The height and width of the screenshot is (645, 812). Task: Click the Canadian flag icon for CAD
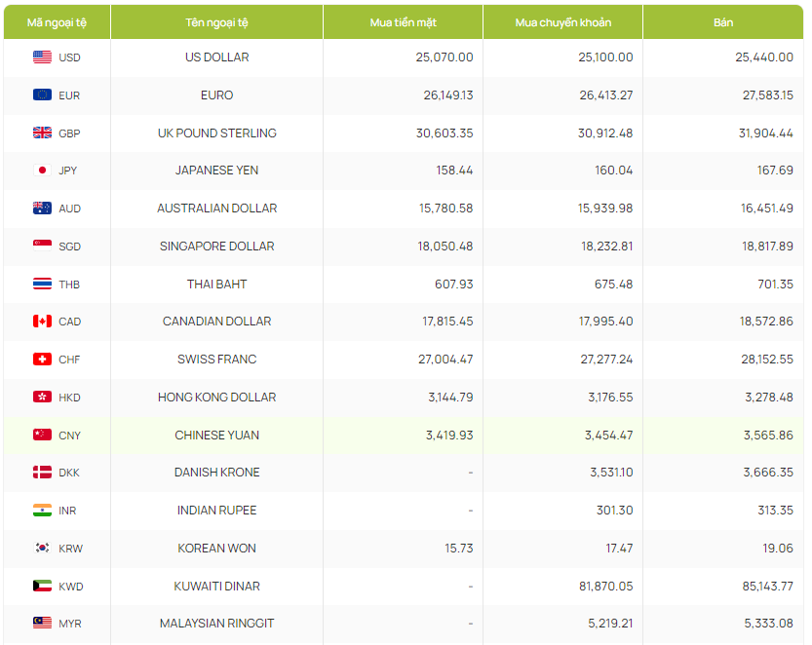(x=42, y=322)
